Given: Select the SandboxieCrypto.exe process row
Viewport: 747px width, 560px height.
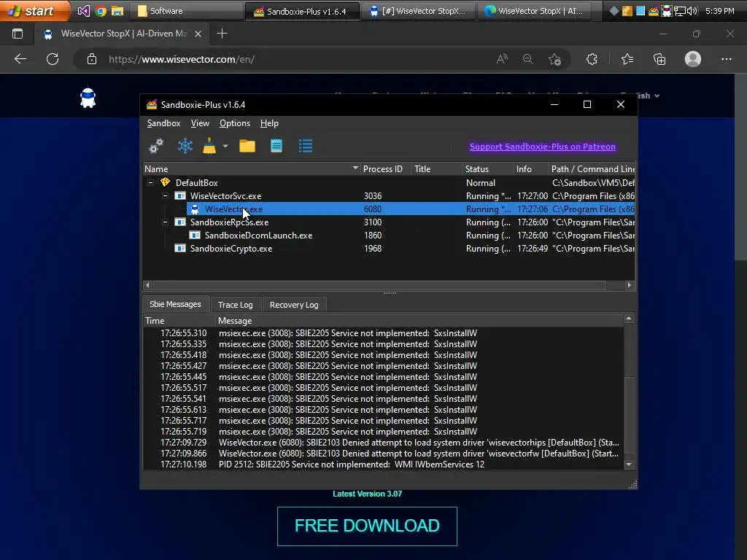Looking at the screenshot, I should tap(389, 248).
